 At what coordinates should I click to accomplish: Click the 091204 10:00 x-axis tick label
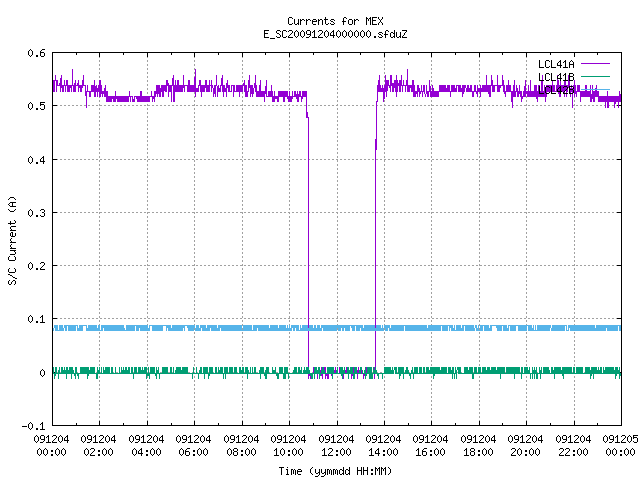pos(288,446)
